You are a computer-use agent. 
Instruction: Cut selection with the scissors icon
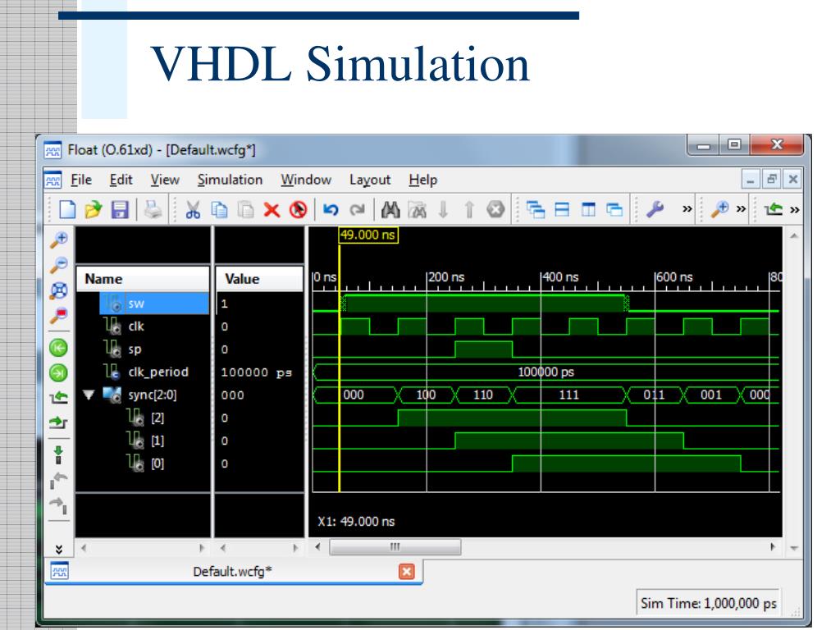(x=193, y=209)
